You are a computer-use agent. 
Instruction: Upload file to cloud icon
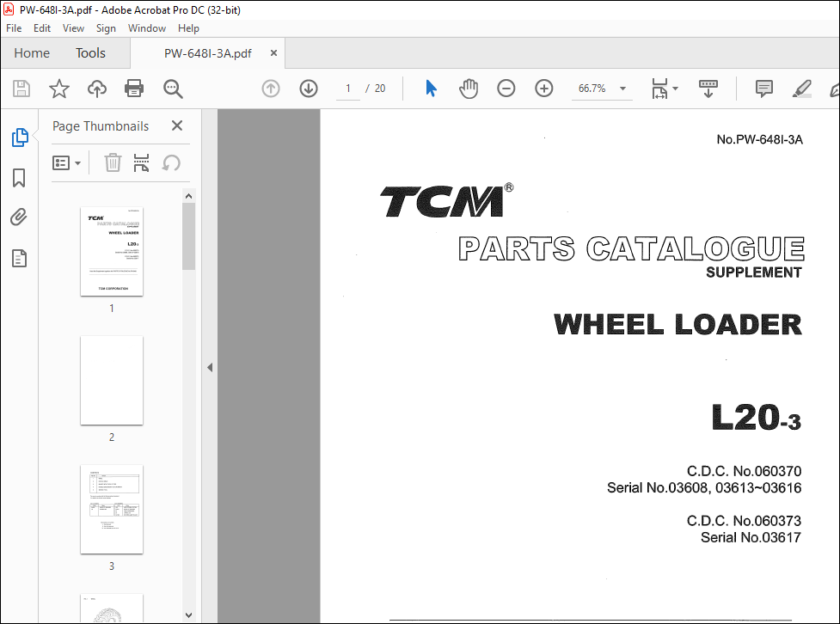(x=97, y=89)
